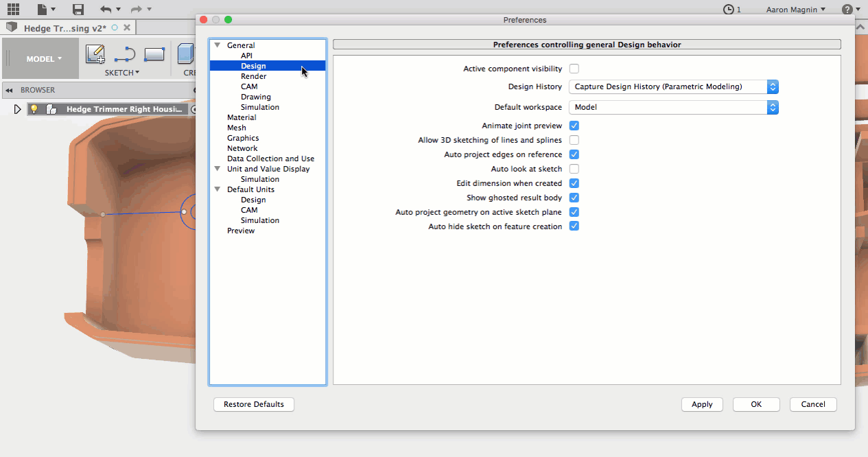Screen dimensions: 868x457
Task: Open the SKETCH menu
Action: (x=121, y=73)
